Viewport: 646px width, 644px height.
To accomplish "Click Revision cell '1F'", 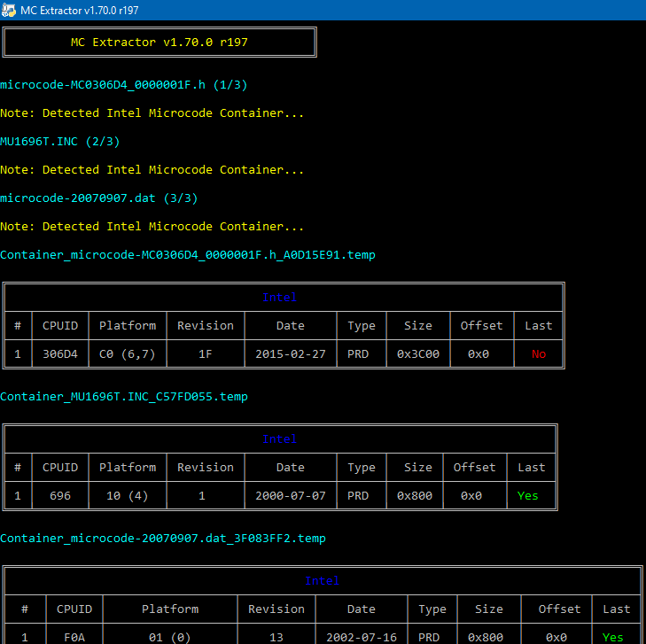I will 206,354.
